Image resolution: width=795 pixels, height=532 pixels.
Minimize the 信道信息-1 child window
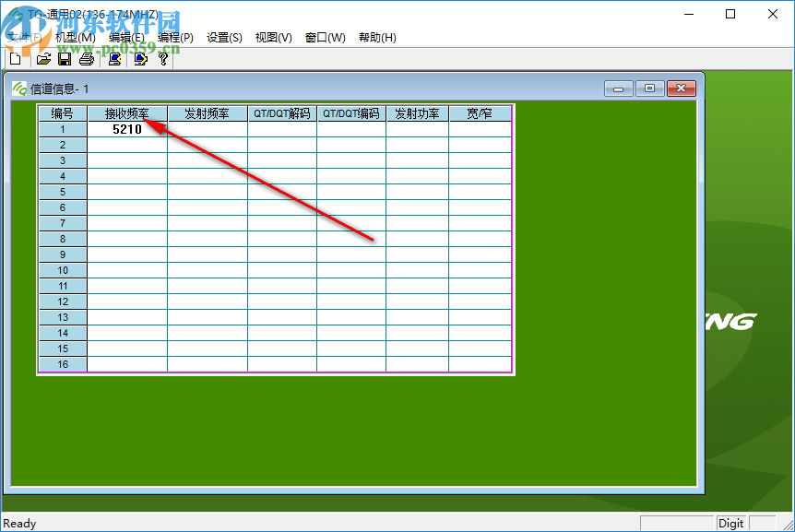[x=618, y=89]
